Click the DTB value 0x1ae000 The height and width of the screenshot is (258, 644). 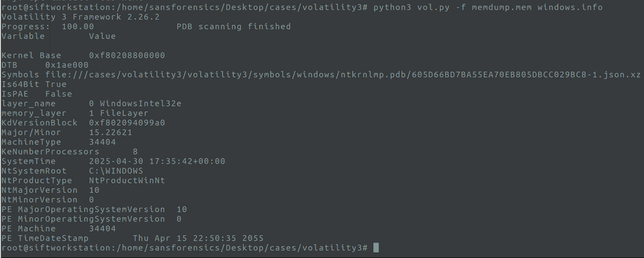point(67,65)
